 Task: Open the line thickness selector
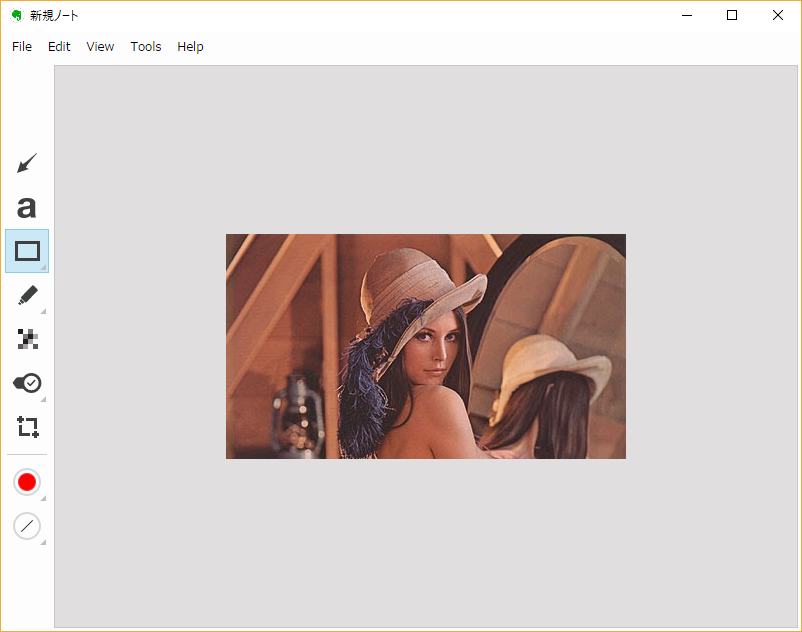coord(27,526)
